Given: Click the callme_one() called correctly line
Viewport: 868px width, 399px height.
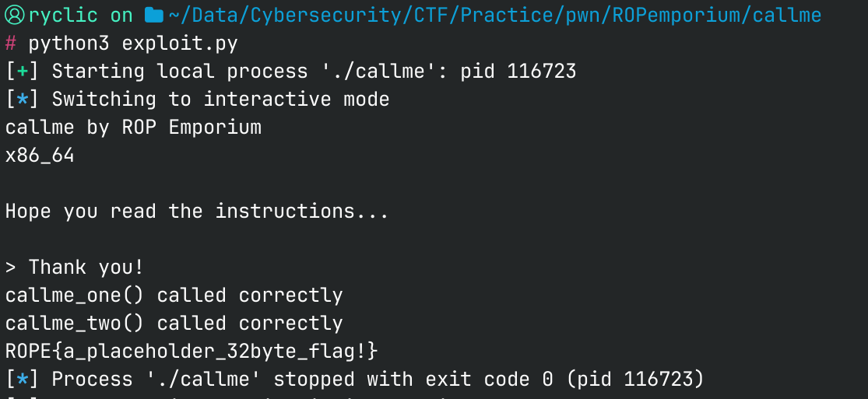Looking at the screenshot, I should click(174, 296).
